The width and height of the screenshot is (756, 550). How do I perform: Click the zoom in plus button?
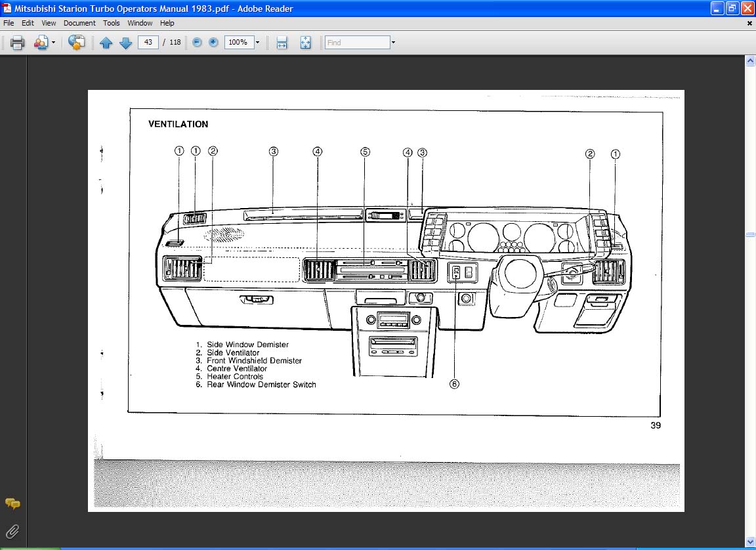(x=213, y=43)
